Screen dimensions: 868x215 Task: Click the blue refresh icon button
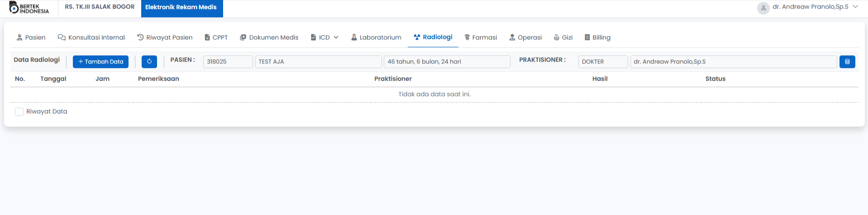[x=149, y=62]
